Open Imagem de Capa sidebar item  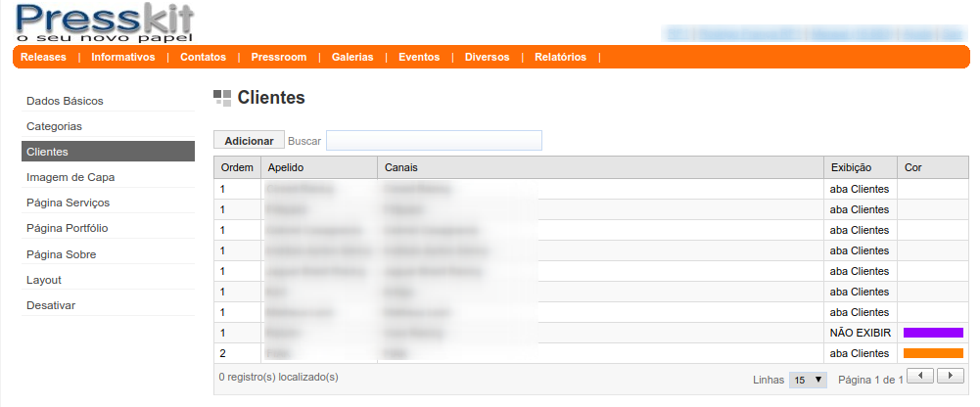coord(70,177)
